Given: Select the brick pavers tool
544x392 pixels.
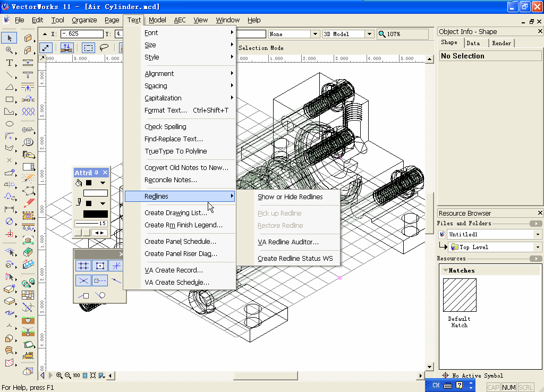Looking at the screenshot, I should (28, 295).
